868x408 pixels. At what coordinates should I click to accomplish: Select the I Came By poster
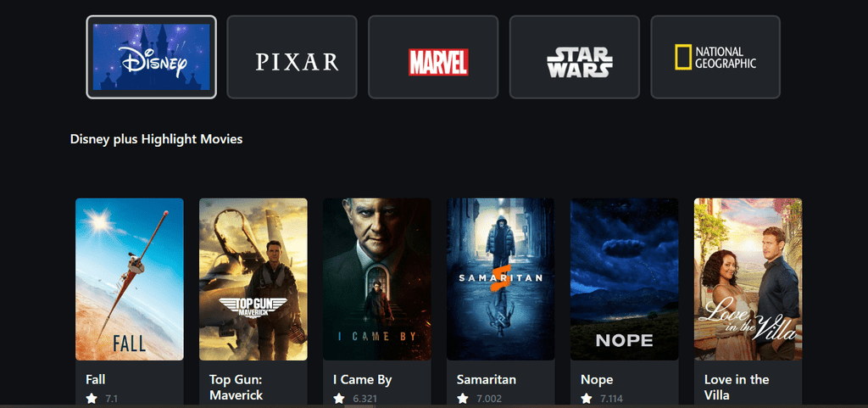tap(377, 279)
